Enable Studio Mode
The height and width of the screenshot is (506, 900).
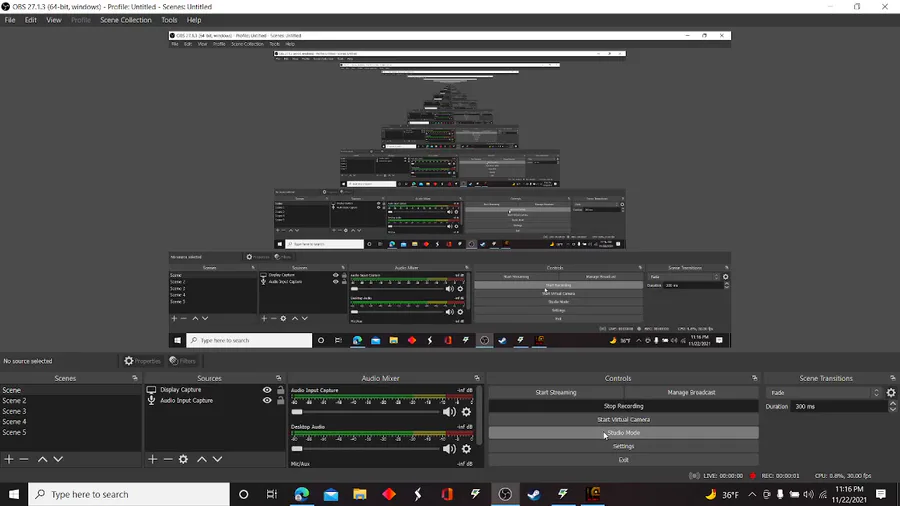pyautogui.click(x=623, y=433)
